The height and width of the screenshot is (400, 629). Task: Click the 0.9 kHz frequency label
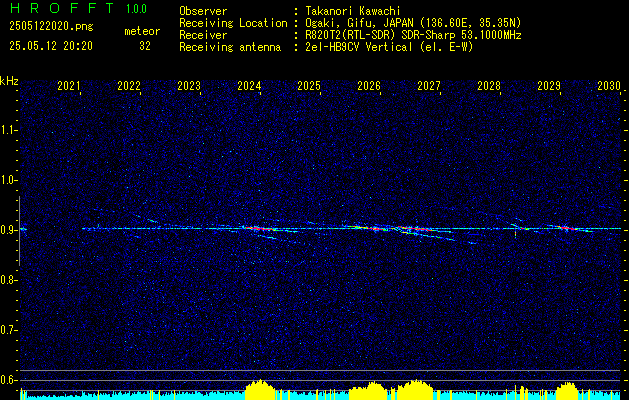pos(7,230)
